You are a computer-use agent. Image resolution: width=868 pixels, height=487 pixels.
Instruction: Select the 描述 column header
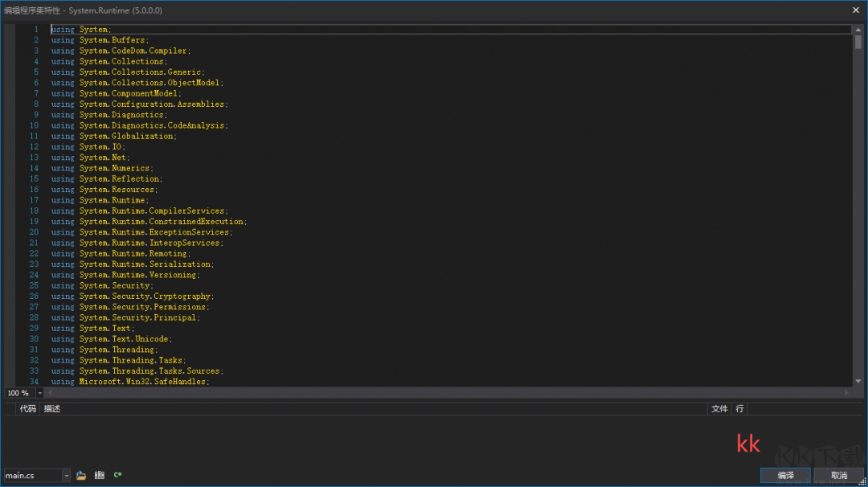[x=52, y=408]
